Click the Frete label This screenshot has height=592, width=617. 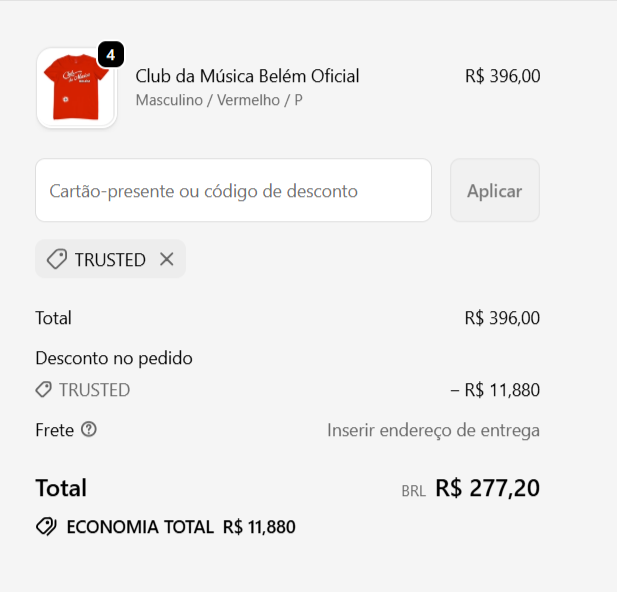pyautogui.click(x=55, y=430)
